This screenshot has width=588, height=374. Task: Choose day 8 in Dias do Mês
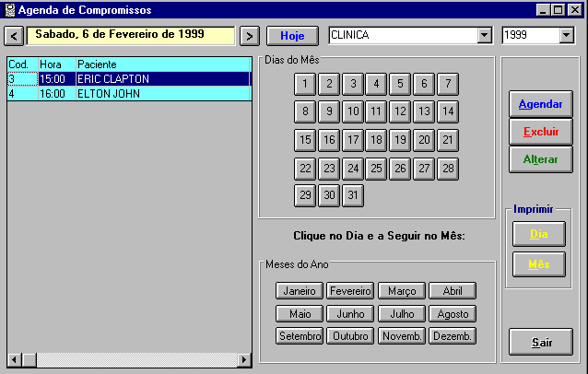pos(305,111)
